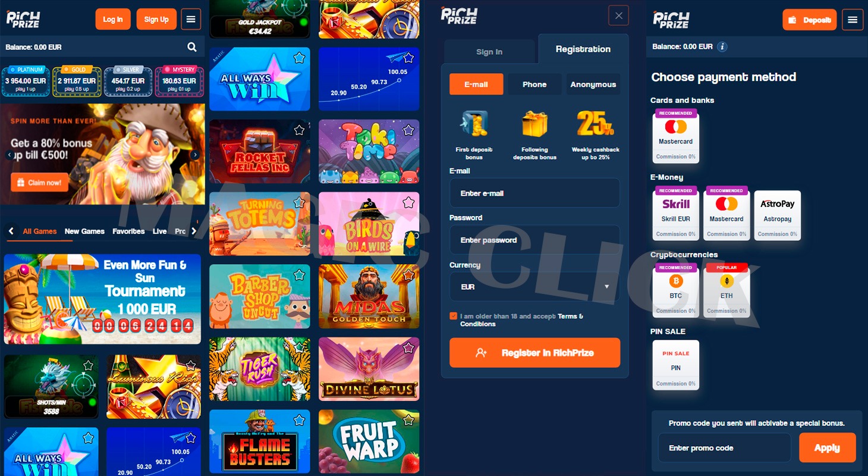Select the Skrill EUR payment icon
Image resolution: width=868 pixels, height=476 pixels.
pyautogui.click(x=676, y=213)
